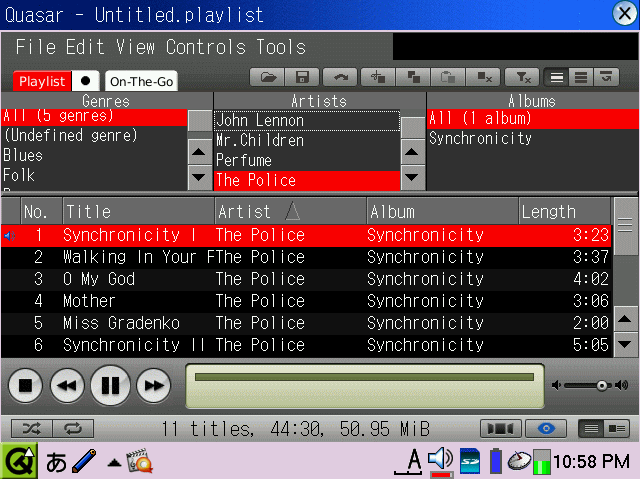640x479 pixels.
Task: Select the track Miss Gradenko
Action: point(306,323)
